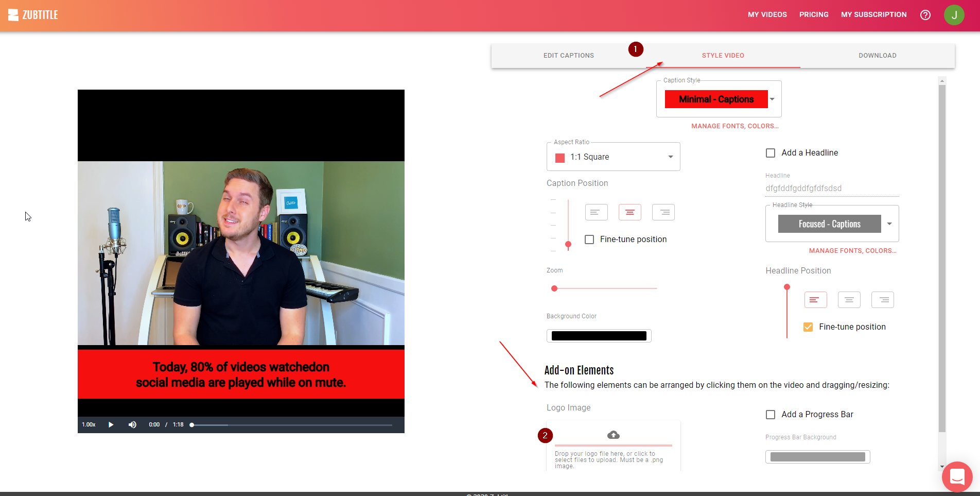
Task: Align headline left
Action: 815,300
